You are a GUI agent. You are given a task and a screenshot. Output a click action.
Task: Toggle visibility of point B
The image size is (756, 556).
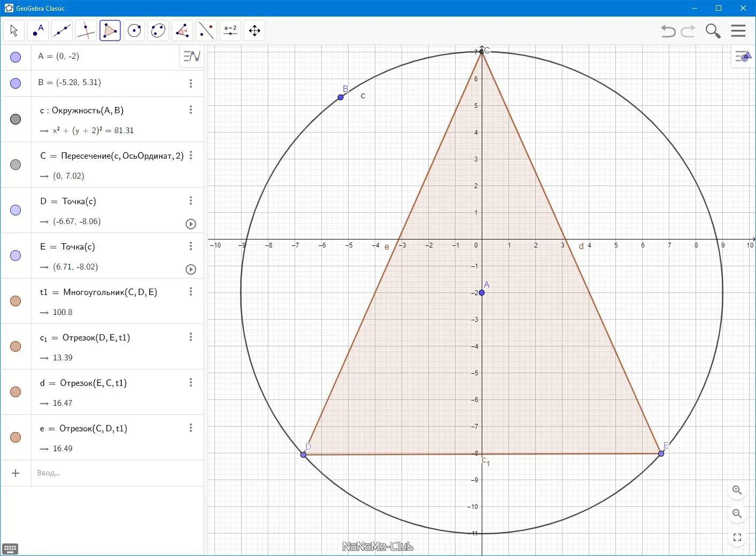coord(16,83)
